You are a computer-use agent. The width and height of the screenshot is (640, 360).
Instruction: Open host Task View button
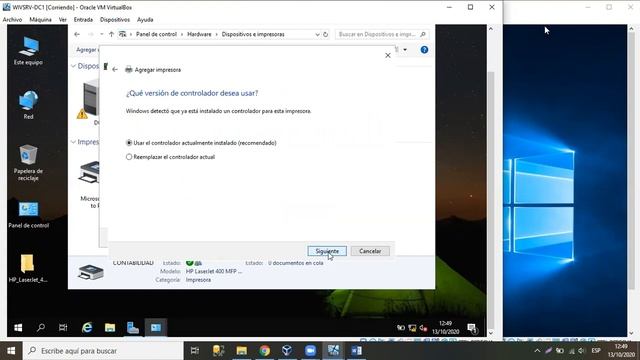pyautogui.click(x=195, y=351)
